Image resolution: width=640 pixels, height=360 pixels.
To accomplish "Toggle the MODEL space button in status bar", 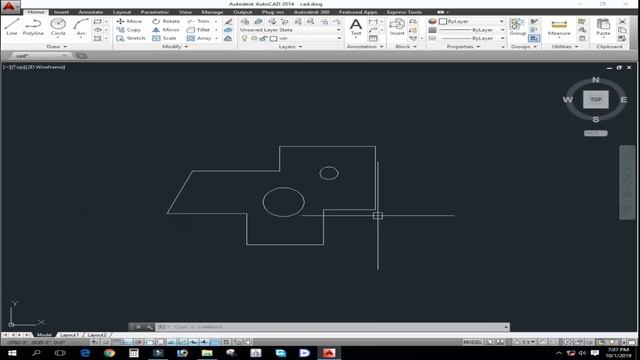I will pos(473,342).
